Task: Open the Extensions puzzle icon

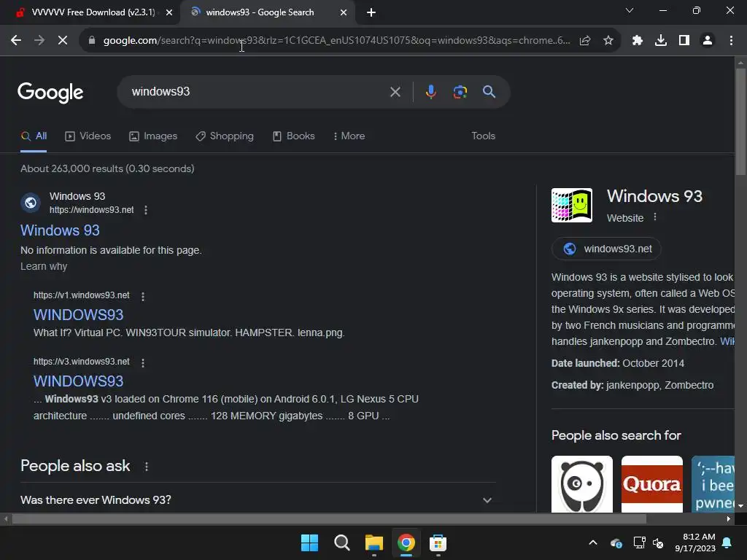Action: [638, 41]
